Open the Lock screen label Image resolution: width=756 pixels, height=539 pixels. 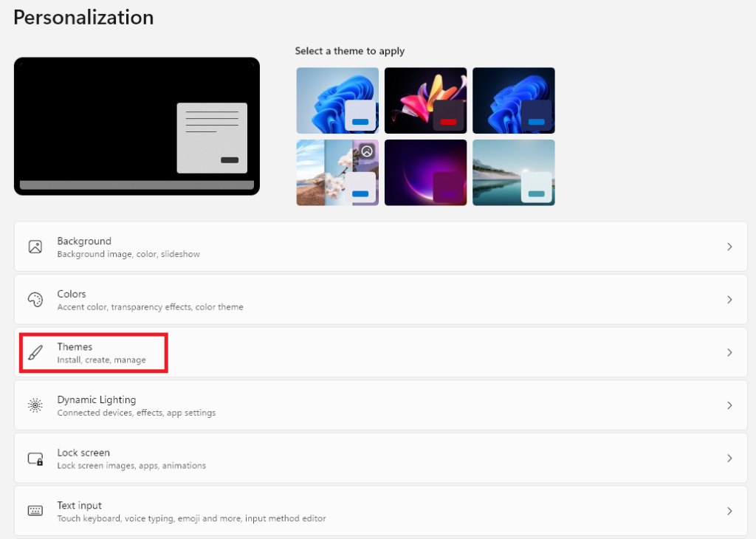[x=83, y=453]
